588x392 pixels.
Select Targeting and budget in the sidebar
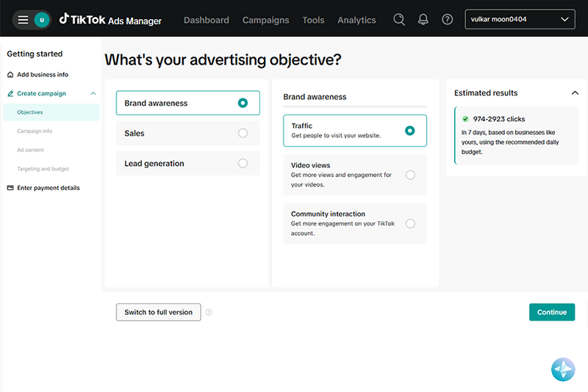[x=43, y=169]
